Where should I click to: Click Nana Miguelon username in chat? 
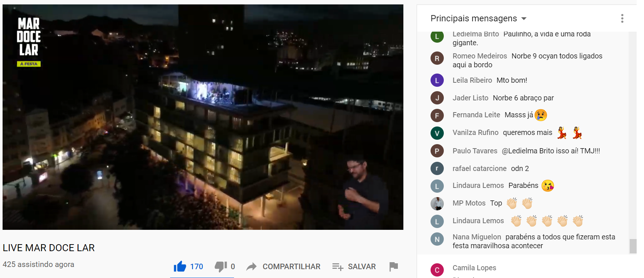477,237
